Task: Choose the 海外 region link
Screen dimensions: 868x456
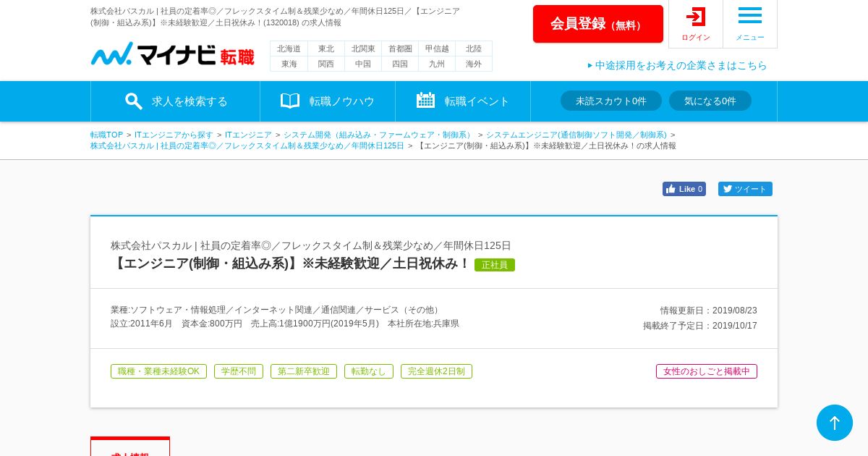Action: pyautogui.click(x=474, y=64)
